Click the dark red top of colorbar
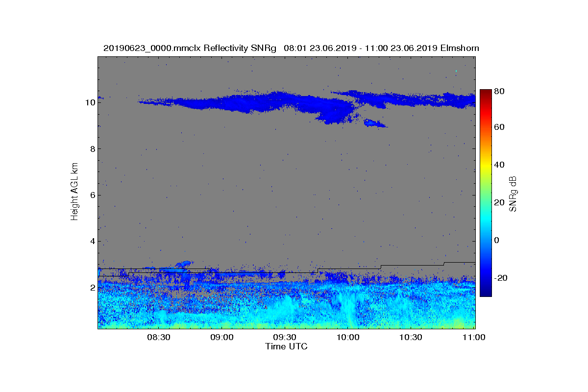The height and width of the screenshot is (392, 588). click(x=486, y=93)
